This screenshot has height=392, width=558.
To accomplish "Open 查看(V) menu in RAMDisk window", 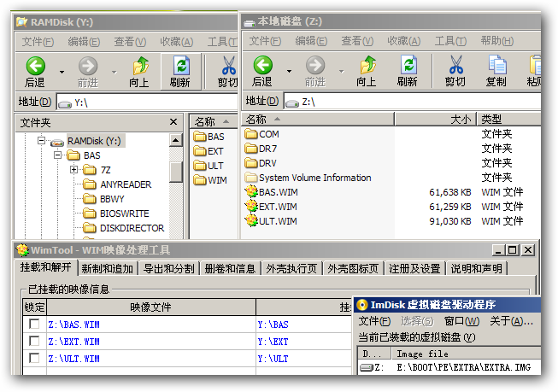I will pyautogui.click(x=130, y=42).
